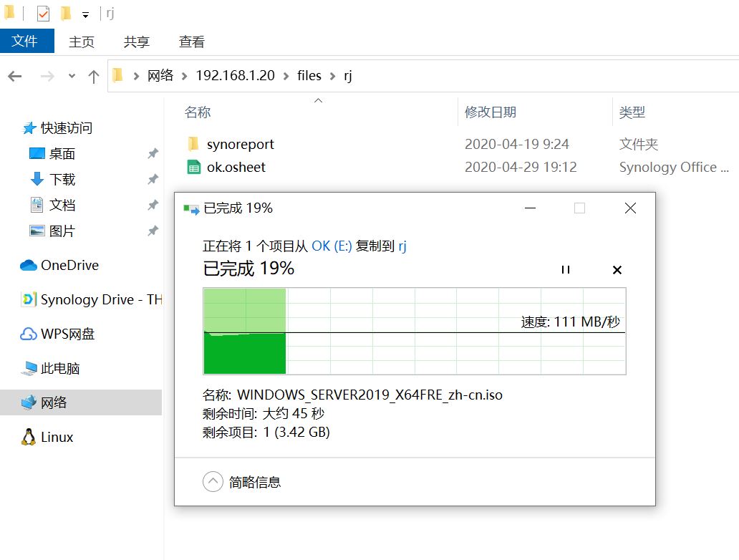739x560 pixels.
Task: Click the OK (E:) source link
Action: [332, 246]
